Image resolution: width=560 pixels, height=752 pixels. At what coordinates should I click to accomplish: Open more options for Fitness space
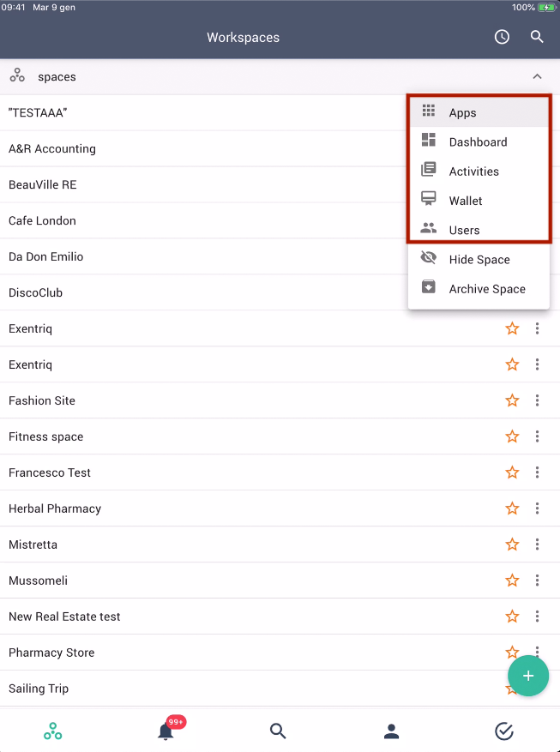click(537, 436)
